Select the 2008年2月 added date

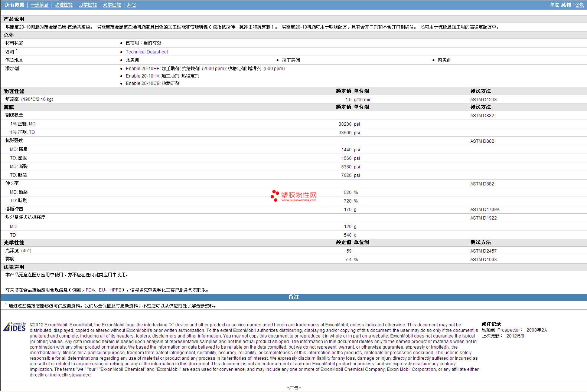click(537, 330)
